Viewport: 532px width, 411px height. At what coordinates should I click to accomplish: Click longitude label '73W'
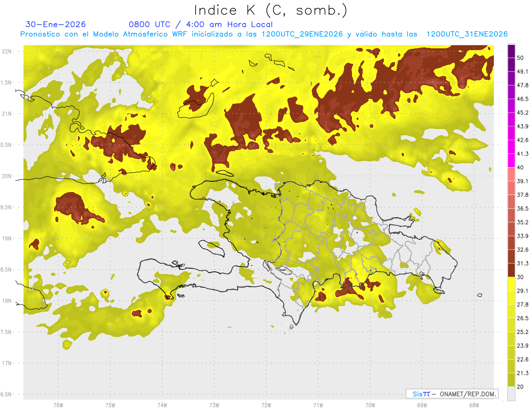[x=214, y=405]
